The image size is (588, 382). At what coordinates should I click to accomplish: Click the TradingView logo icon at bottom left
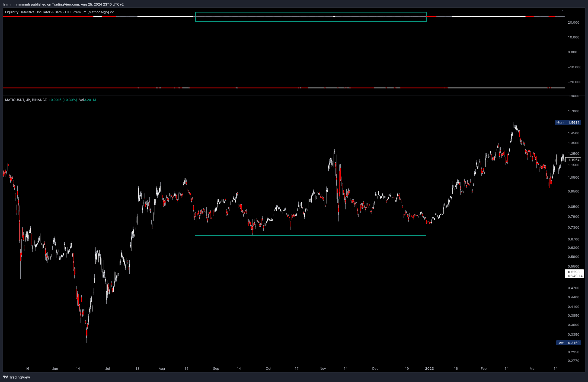click(5, 377)
